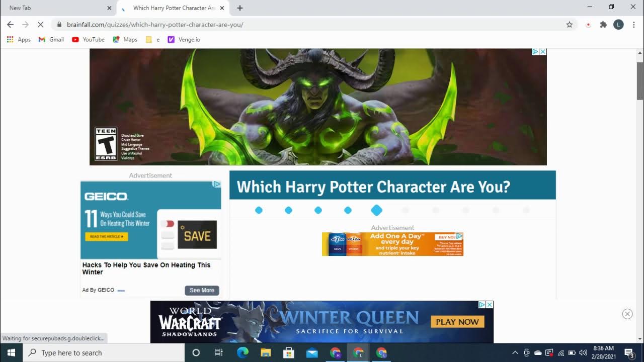Select the fourth quiz progress dot
The height and width of the screenshot is (362, 644).
point(348,210)
